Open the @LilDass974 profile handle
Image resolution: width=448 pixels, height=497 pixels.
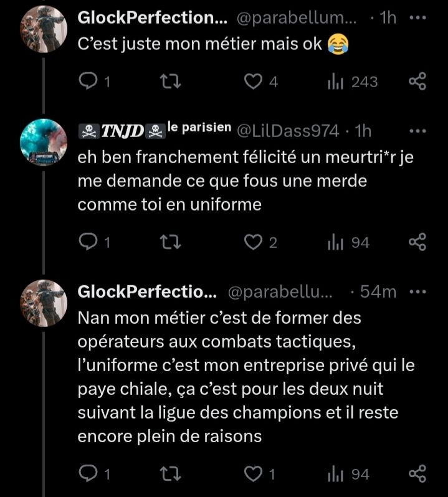click(x=288, y=131)
